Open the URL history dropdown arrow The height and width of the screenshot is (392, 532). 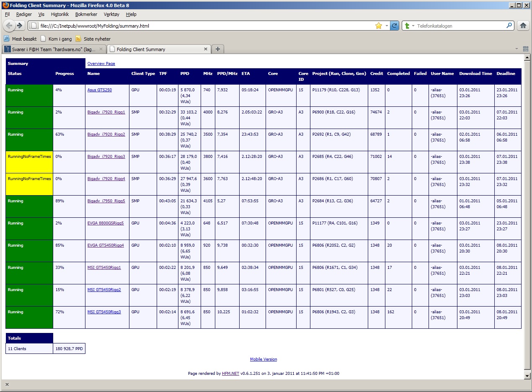(387, 26)
